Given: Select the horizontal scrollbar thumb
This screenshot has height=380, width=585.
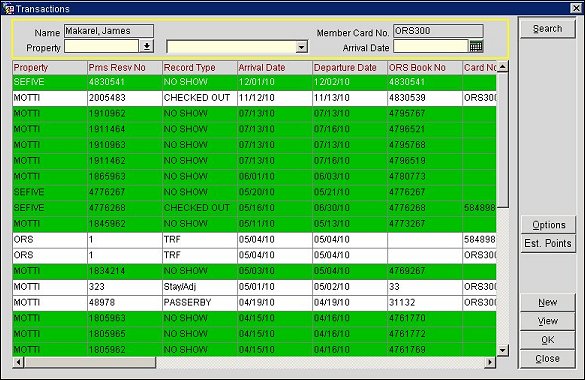Looking at the screenshot, I should pos(90,362).
